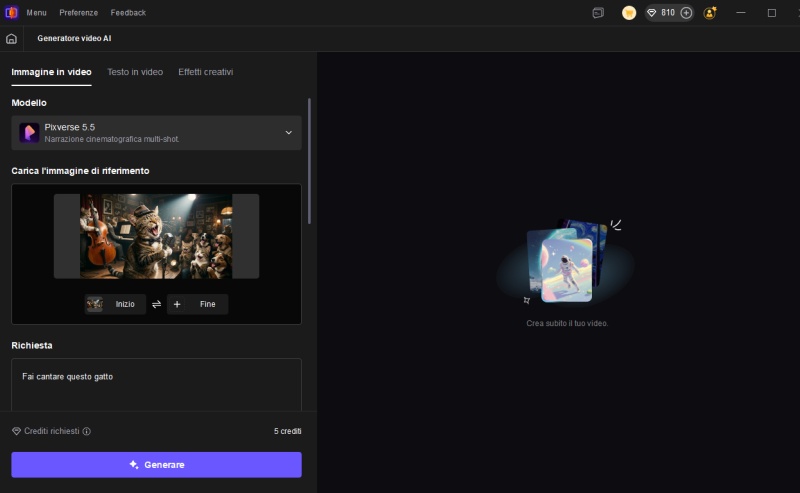Swap the Inizio and Fine frames
This screenshot has width=800, height=493.
(156, 304)
